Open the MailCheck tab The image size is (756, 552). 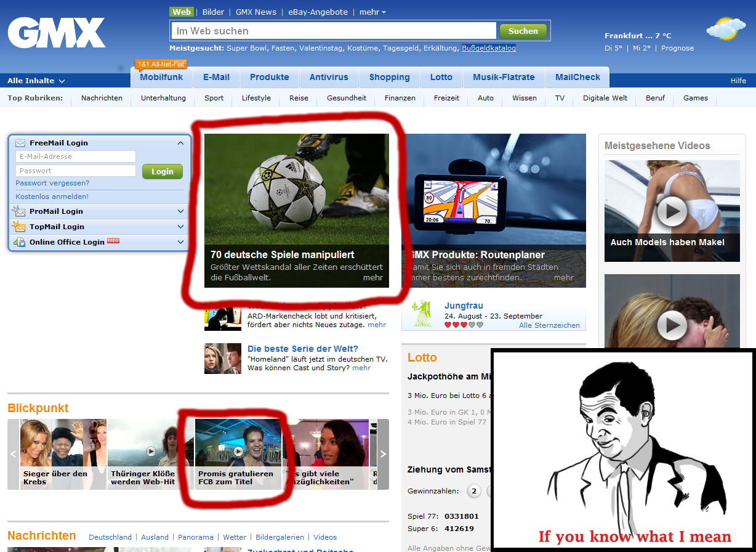(x=577, y=77)
